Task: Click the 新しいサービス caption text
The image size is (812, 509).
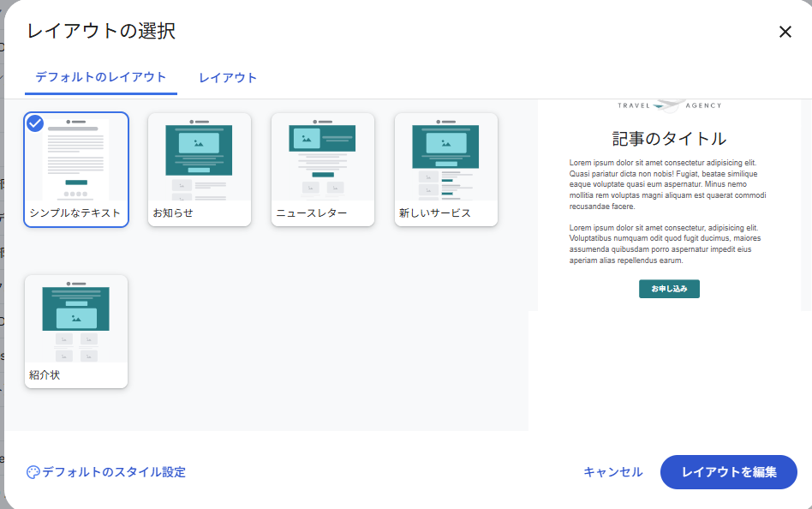Action: [435, 213]
